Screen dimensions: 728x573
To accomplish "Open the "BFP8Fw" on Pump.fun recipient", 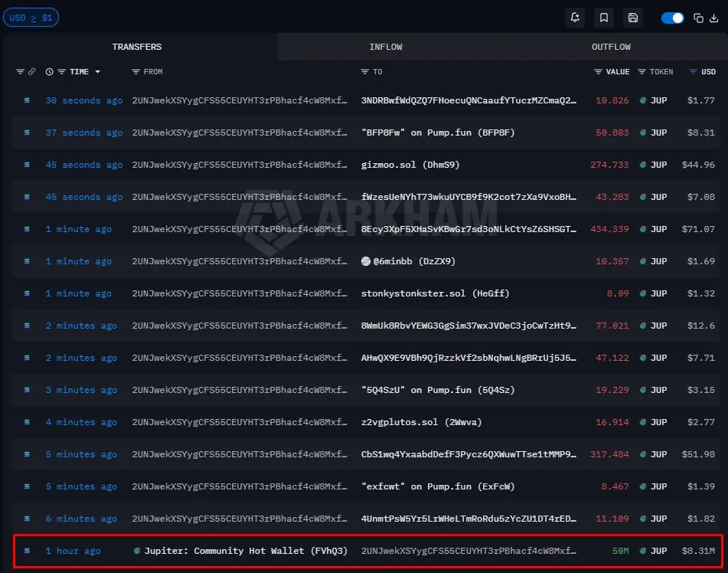I will [438, 133].
